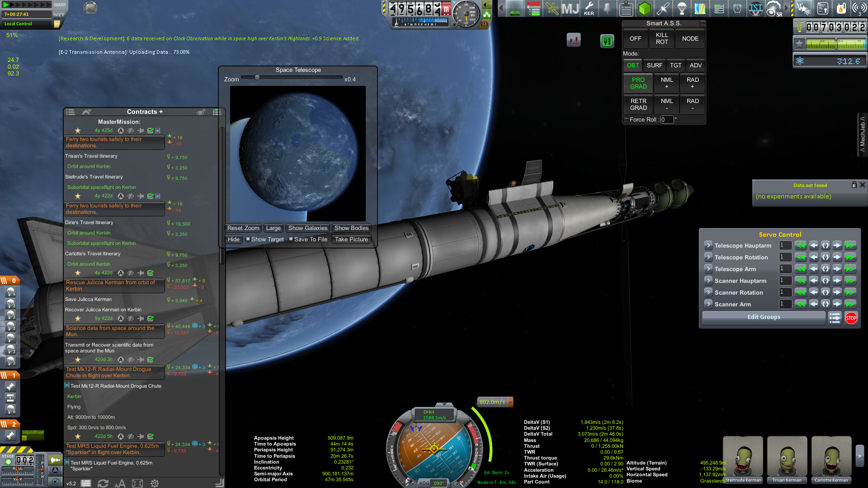
Task: Click the green cube toolbar icon
Action: pyautogui.click(x=644, y=9)
